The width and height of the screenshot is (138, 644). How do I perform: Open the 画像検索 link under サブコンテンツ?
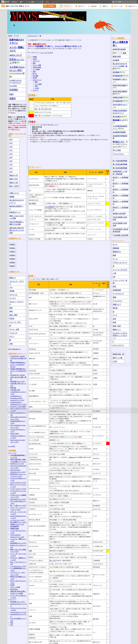point(116,248)
